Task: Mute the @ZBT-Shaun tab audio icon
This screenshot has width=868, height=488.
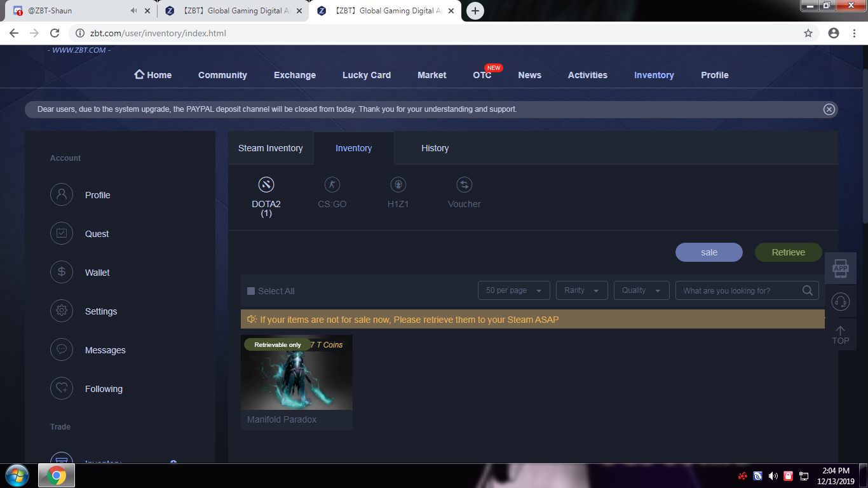Action: click(133, 11)
